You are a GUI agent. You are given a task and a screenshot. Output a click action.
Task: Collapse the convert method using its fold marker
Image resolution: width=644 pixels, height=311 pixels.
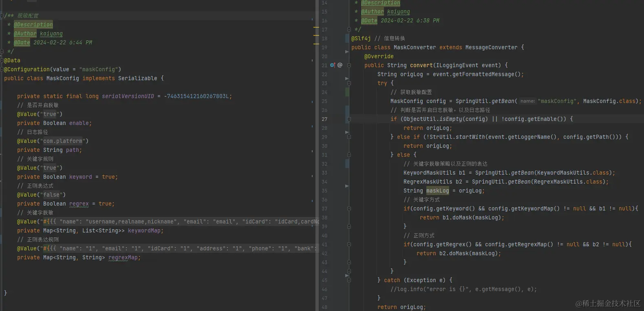point(349,65)
